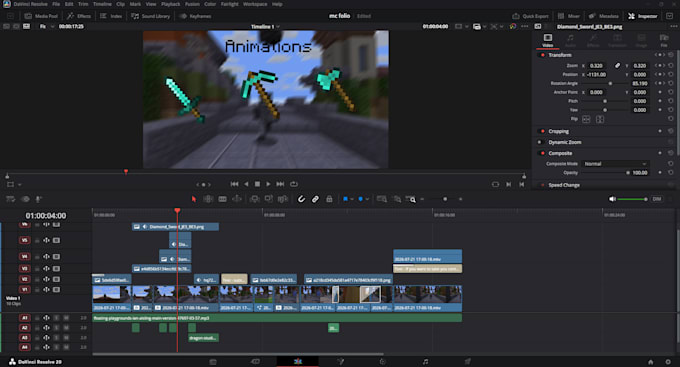This screenshot has width=680, height=367.
Task: Jump to the last frame
Action: pyautogui.click(x=280, y=184)
